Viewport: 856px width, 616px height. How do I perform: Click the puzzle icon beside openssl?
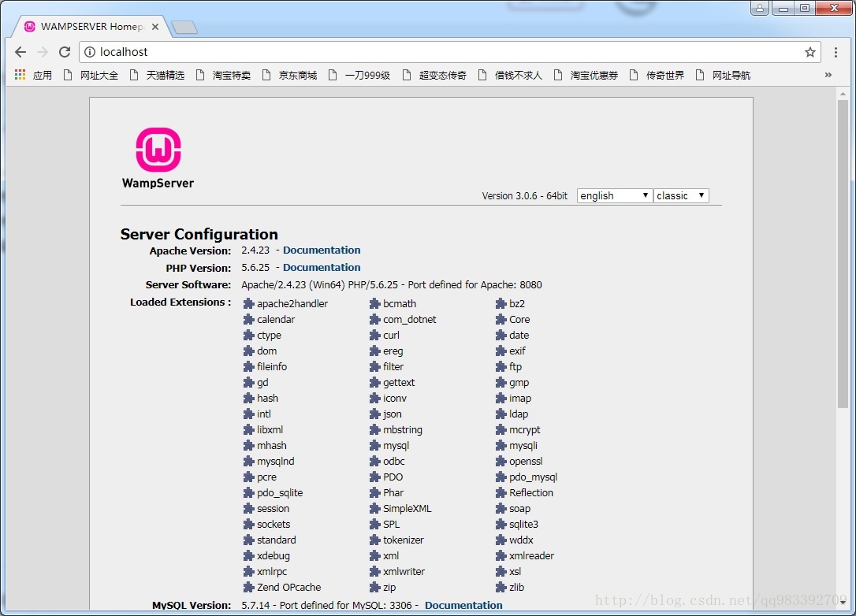click(x=501, y=461)
